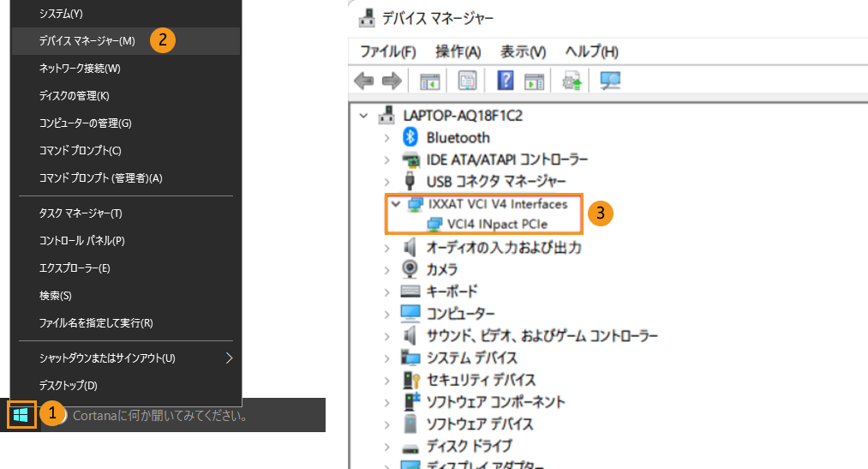
Task: Click the ディスク ドライブ drive icon
Action: pyautogui.click(x=410, y=448)
